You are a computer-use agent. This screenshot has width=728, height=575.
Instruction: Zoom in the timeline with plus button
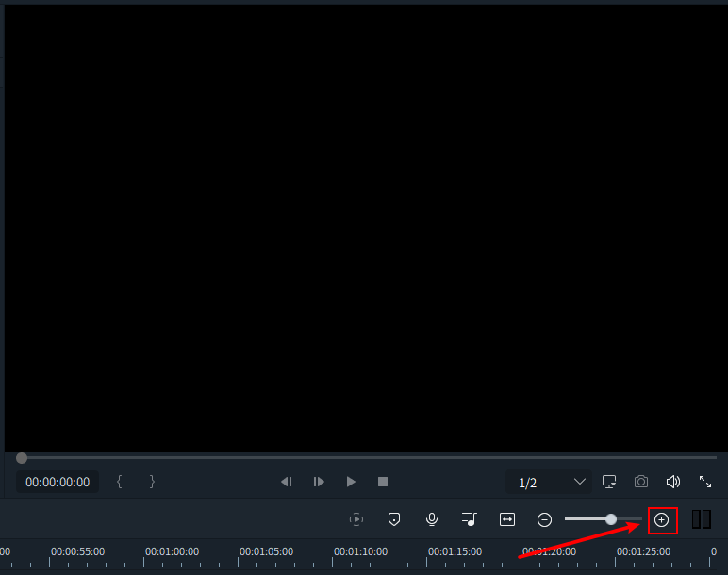click(662, 519)
